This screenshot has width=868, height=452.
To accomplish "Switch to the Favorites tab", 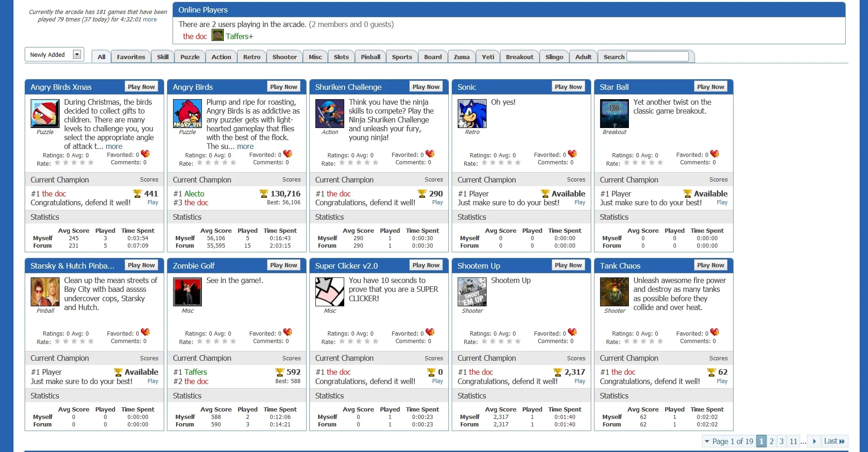I will tap(131, 57).
